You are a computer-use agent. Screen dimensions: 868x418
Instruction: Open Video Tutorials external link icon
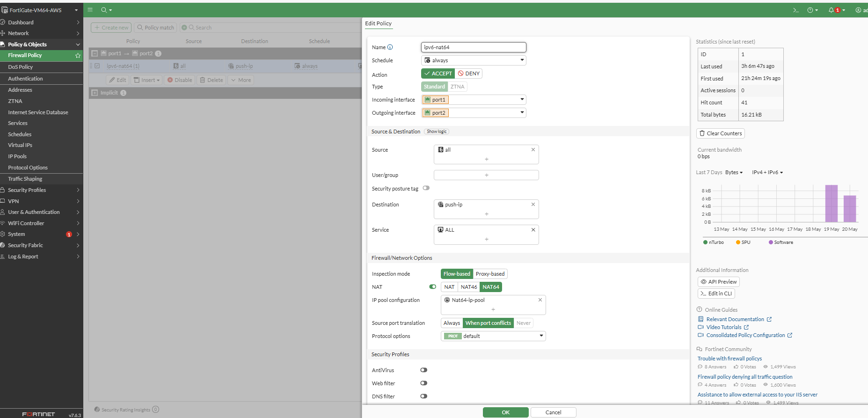(746, 327)
